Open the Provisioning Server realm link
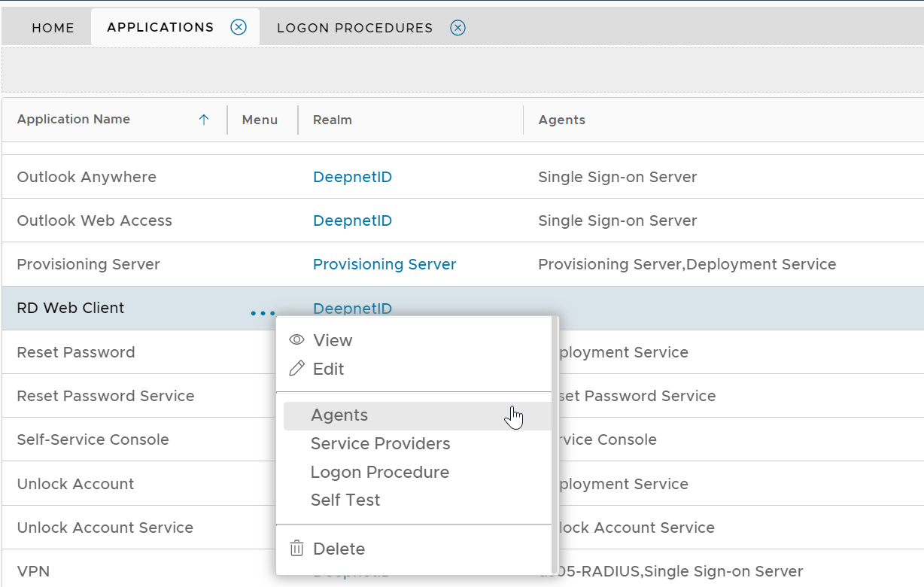Image resolution: width=924 pixels, height=587 pixels. (384, 265)
